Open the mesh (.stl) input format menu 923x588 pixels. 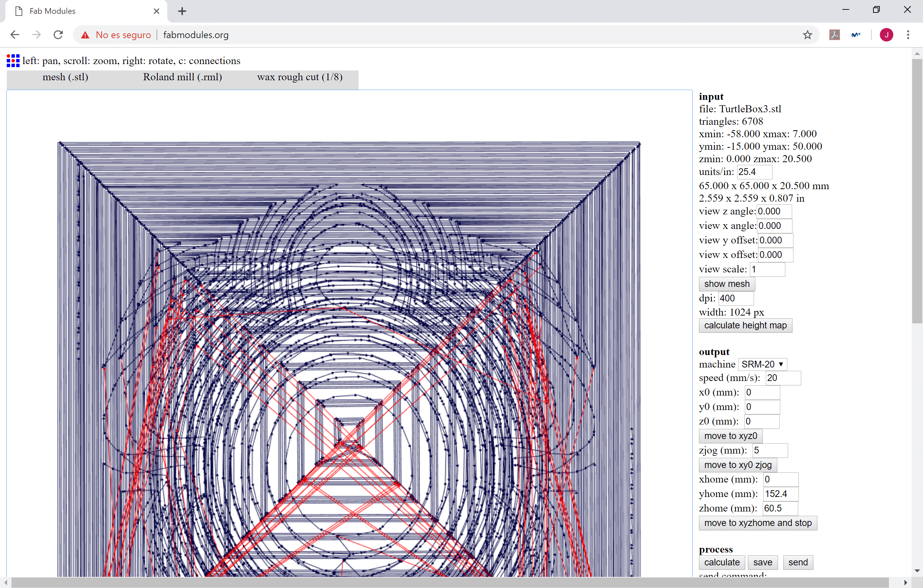(x=65, y=77)
